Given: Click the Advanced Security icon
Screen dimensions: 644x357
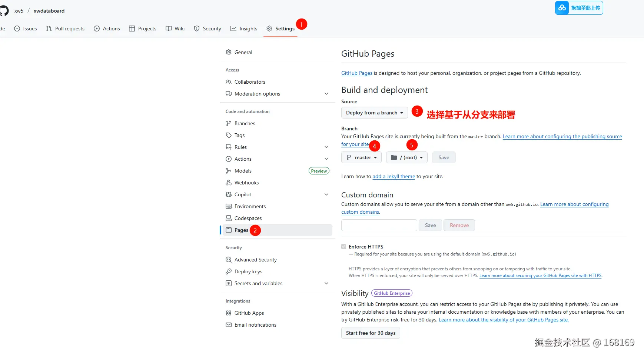Looking at the screenshot, I should [229, 260].
